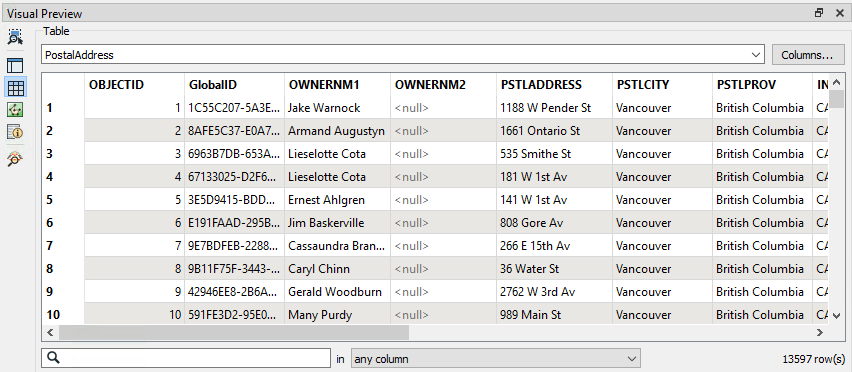Open the PostalAddress table dropdown
The image size is (852, 372).
click(403, 55)
